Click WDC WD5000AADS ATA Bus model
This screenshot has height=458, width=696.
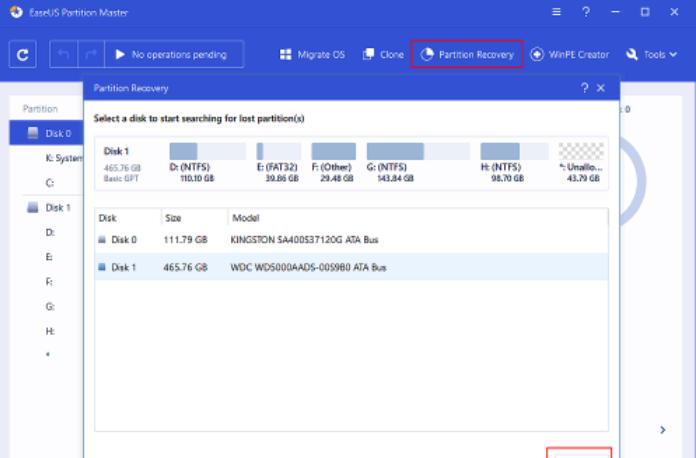coord(308,267)
